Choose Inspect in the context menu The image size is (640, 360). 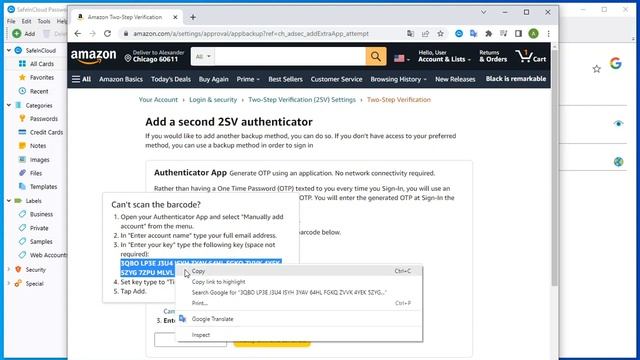299,335
